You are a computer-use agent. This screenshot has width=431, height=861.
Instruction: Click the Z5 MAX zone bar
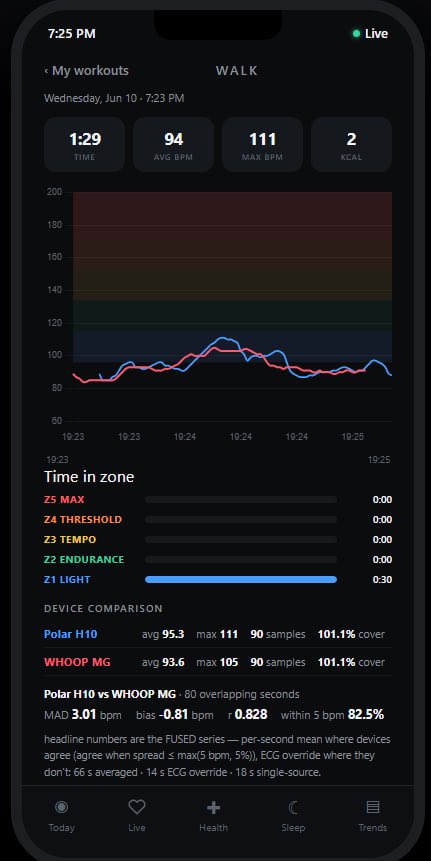(x=241, y=500)
